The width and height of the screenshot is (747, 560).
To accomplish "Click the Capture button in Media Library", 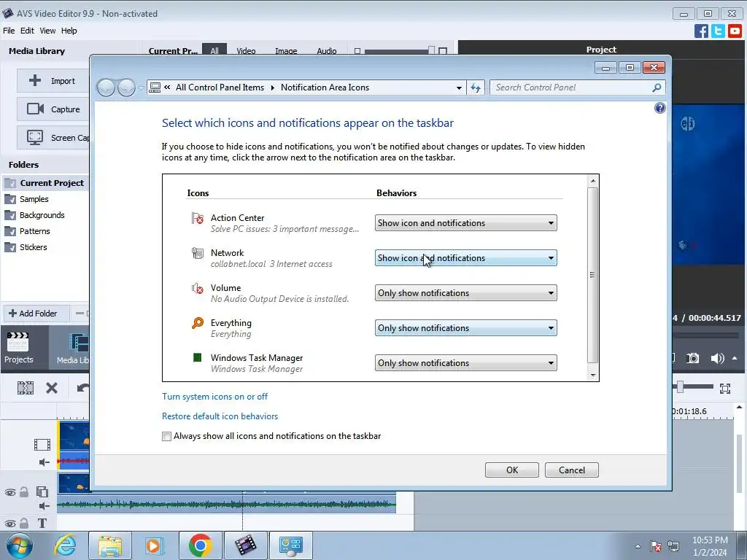I will [x=53, y=109].
